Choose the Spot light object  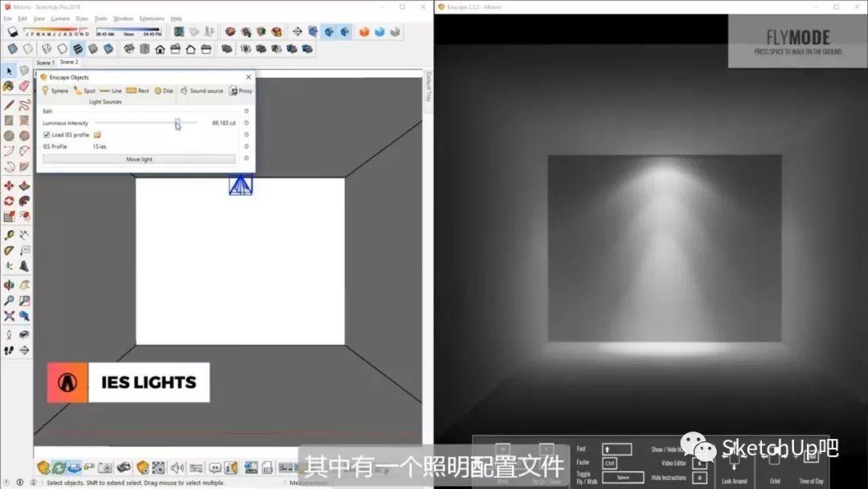pyautogui.click(x=84, y=91)
